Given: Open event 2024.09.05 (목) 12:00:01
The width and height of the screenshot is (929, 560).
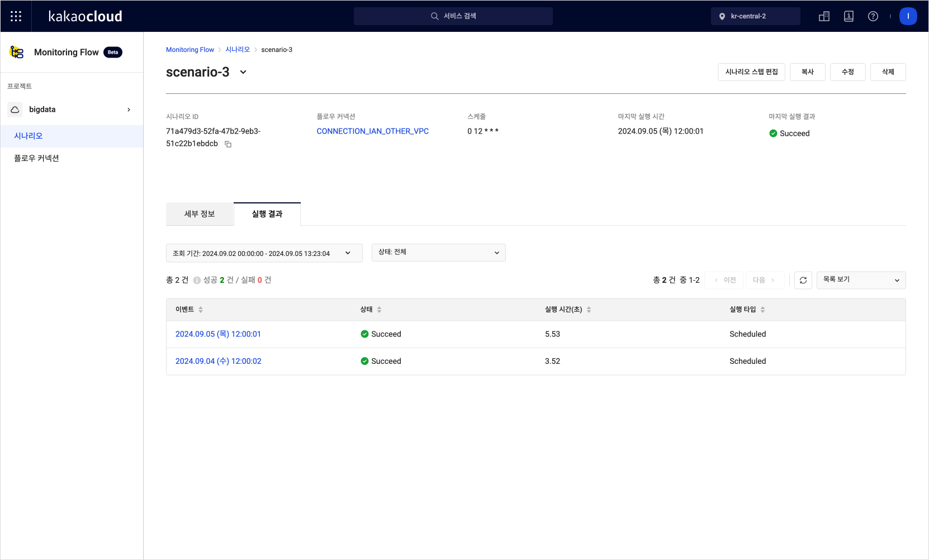Looking at the screenshot, I should point(218,334).
